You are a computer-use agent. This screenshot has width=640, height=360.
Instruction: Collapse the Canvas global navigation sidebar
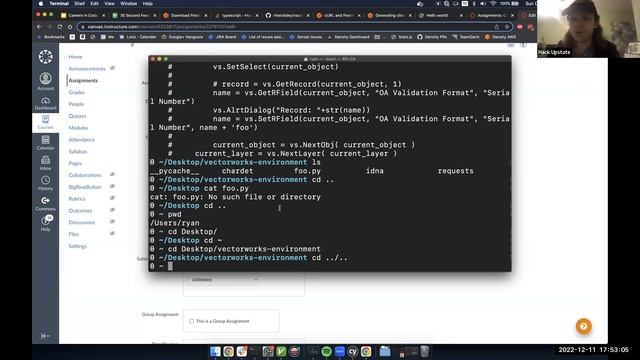[x=45, y=336]
